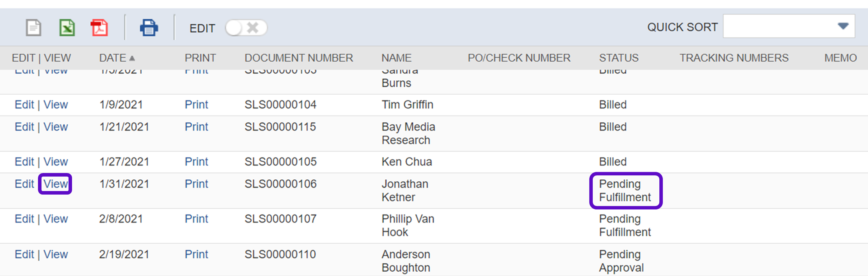Sort by the NAME column header
Image resolution: width=868 pixels, height=276 pixels.
tap(396, 58)
